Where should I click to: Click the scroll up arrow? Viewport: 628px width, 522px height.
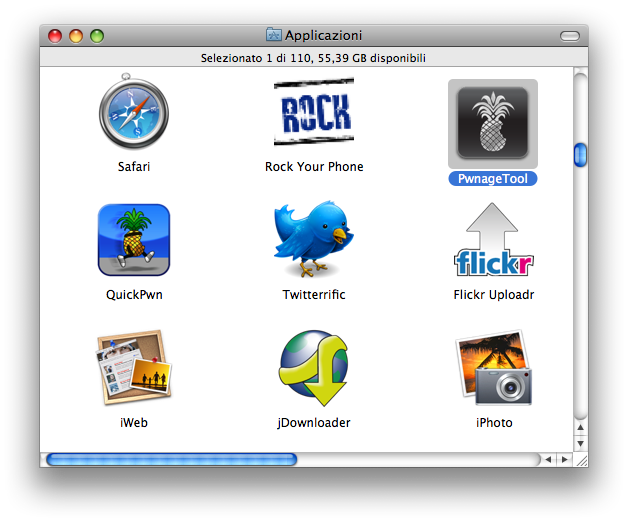pos(580,427)
